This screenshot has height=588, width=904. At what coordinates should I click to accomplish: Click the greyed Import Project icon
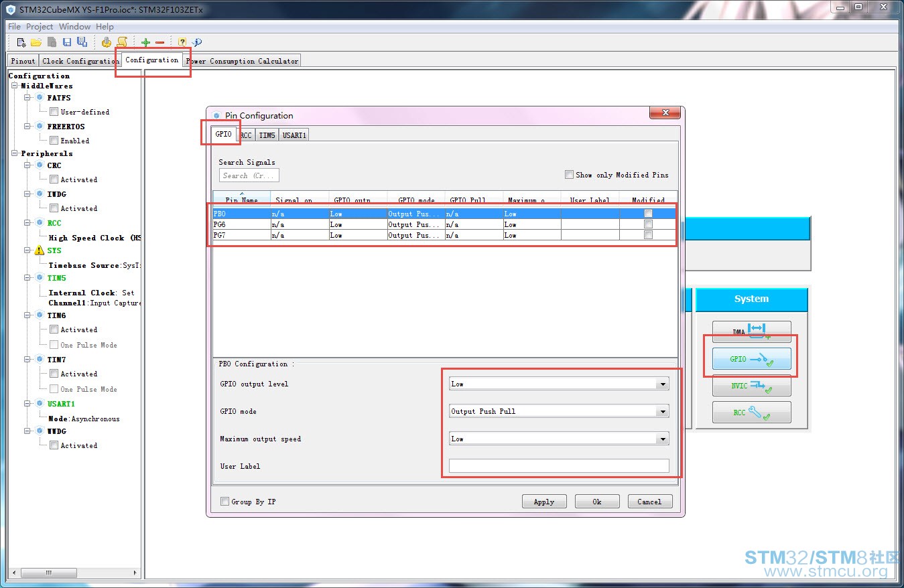[52, 42]
